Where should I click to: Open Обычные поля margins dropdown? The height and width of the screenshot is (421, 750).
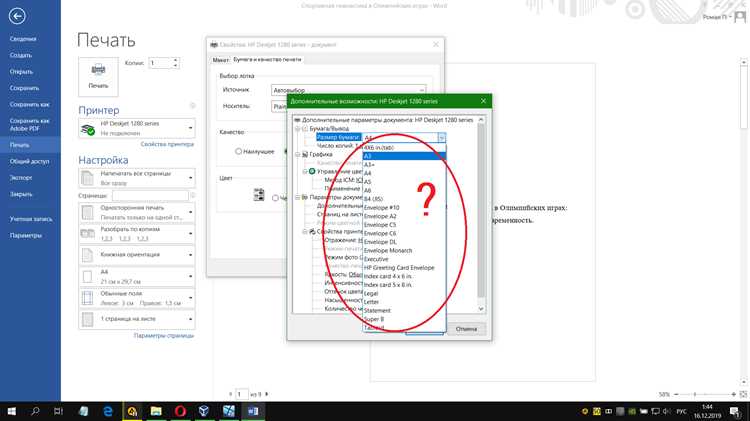(x=137, y=298)
